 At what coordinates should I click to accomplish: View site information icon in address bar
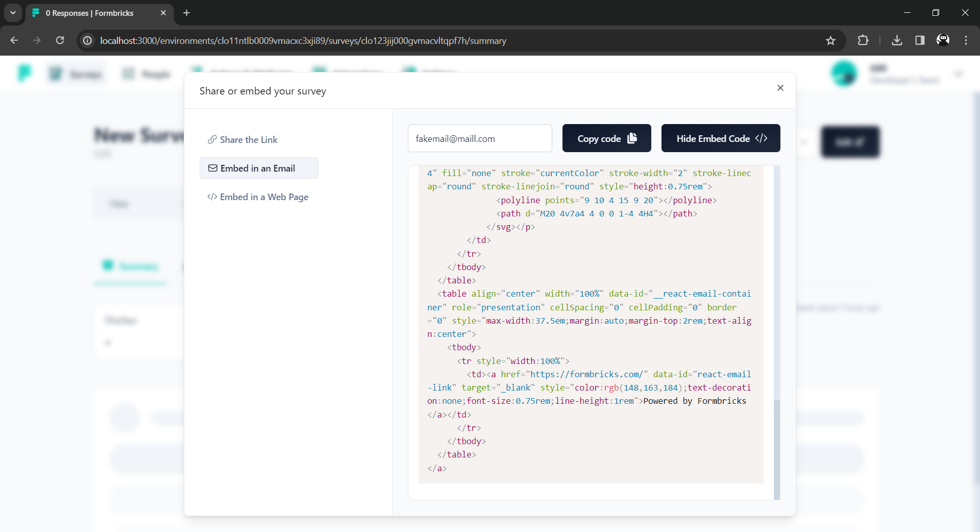[88, 40]
